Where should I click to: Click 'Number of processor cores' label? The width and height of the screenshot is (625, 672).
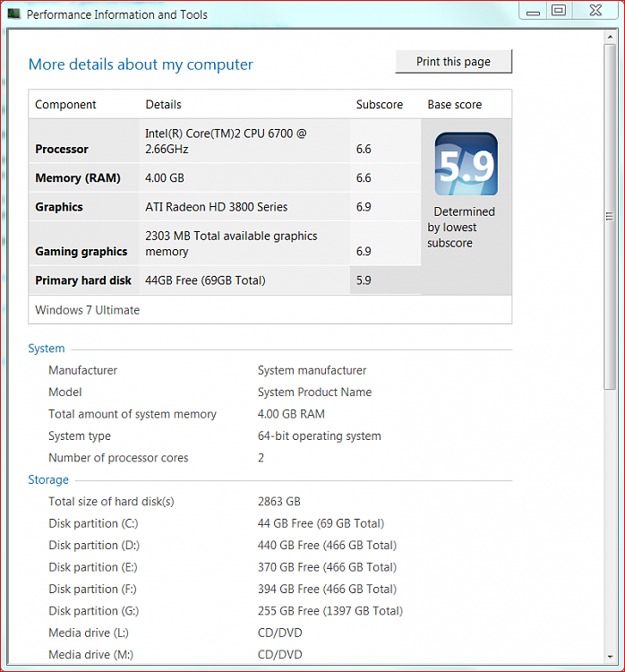click(118, 458)
